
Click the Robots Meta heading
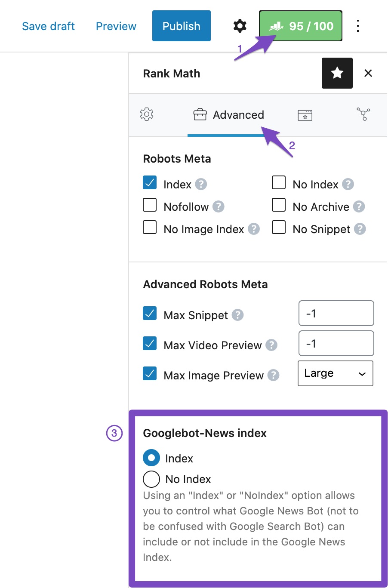[x=177, y=159]
